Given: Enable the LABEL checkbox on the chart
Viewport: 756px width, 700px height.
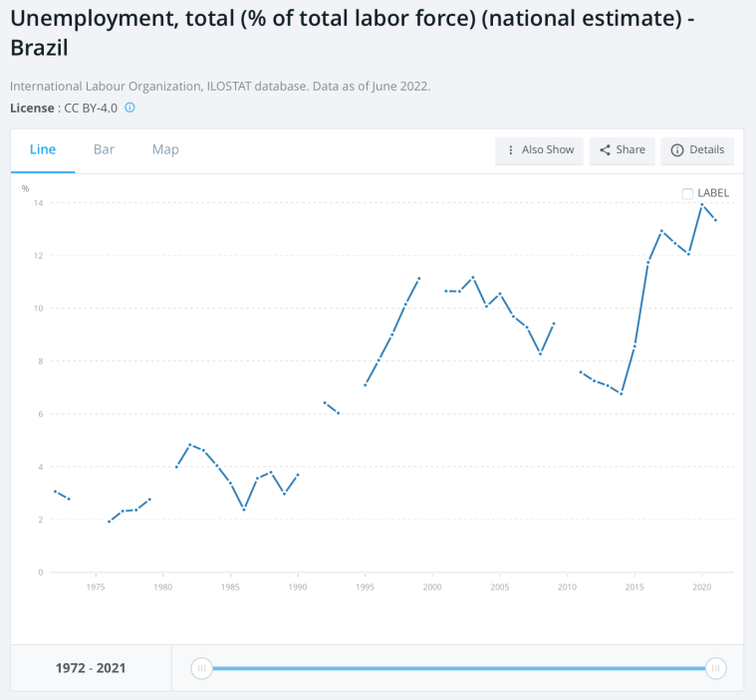Looking at the screenshot, I should (x=687, y=193).
